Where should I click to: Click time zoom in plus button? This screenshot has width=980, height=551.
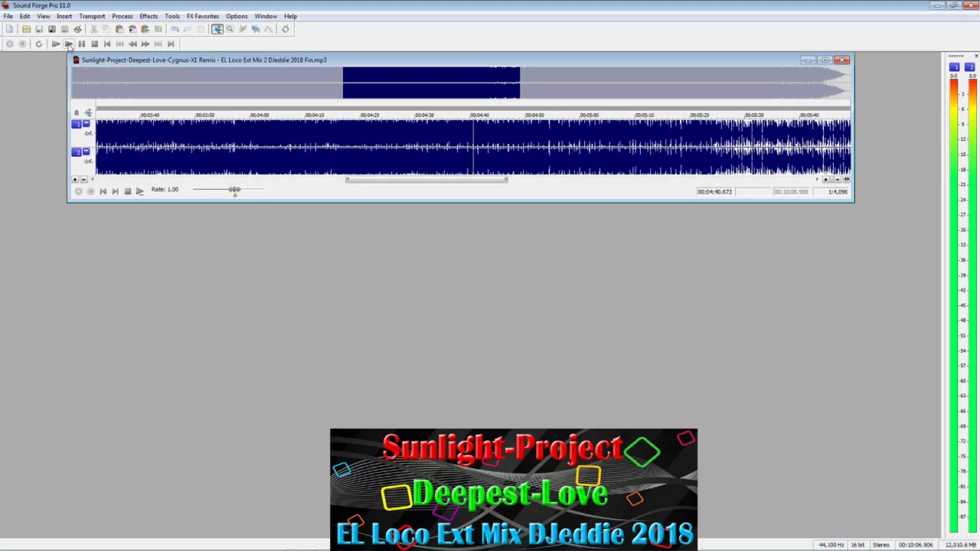pyautogui.click(x=826, y=179)
